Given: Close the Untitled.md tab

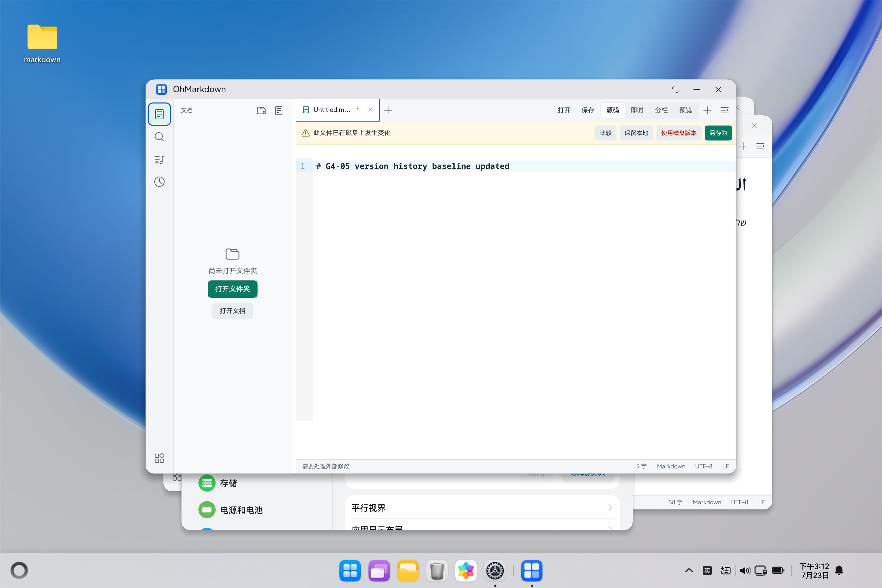Looking at the screenshot, I should (370, 110).
